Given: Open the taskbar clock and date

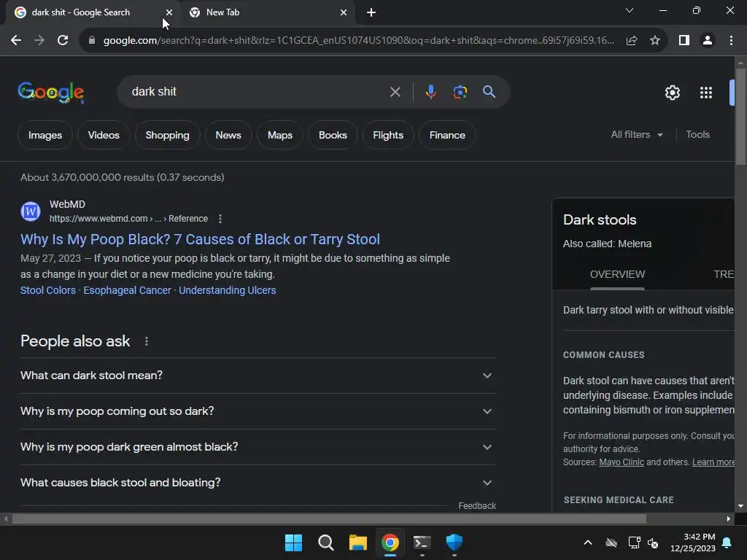Looking at the screenshot, I should [693, 542].
